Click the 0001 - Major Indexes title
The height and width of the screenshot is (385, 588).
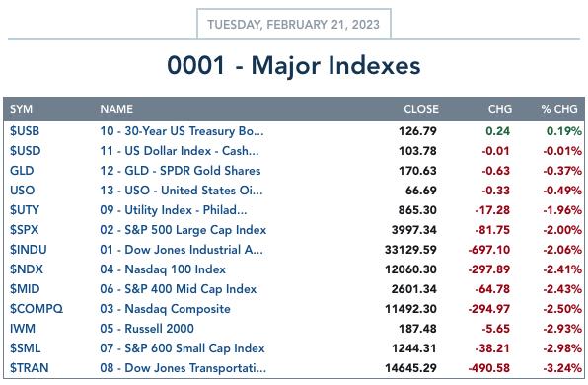[294, 66]
